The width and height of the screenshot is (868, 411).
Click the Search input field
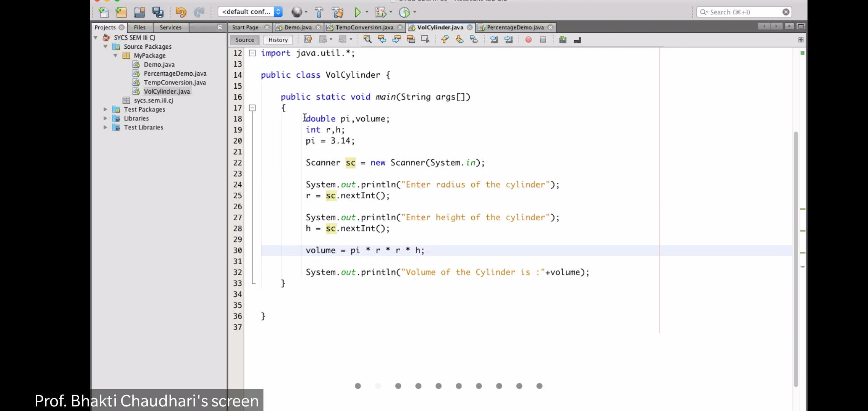pyautogui.click(x=742, y=12)
